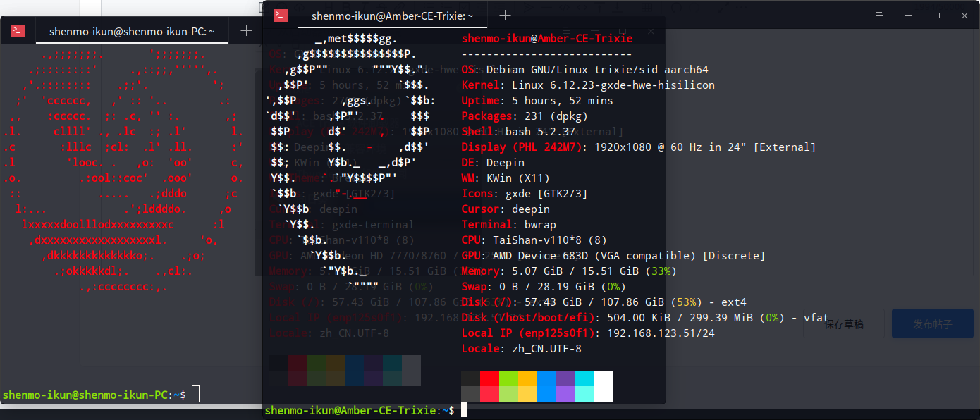The height and width of the screenshot is (420, 980).
Task: Close the Amber-CE-Trixie terminal window
Action: click(964, 16)
